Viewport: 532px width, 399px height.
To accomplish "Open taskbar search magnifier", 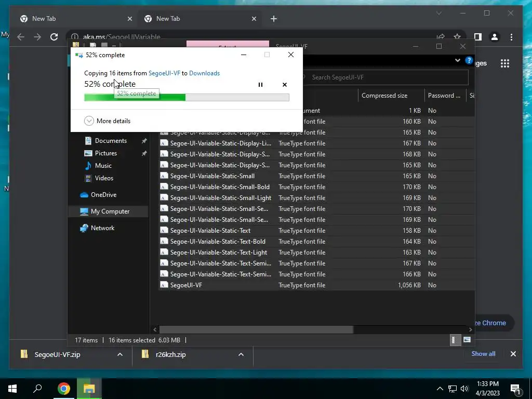I will coord(37,389).
